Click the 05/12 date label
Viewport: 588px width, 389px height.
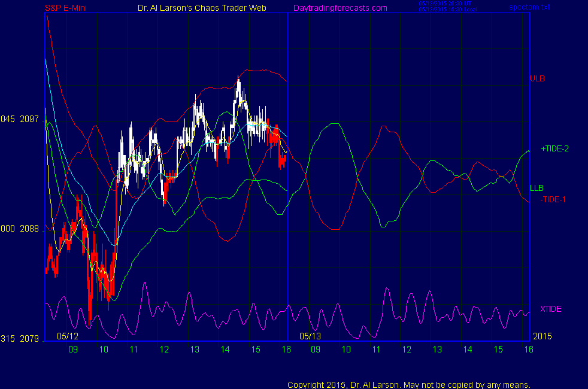[68, 336]
